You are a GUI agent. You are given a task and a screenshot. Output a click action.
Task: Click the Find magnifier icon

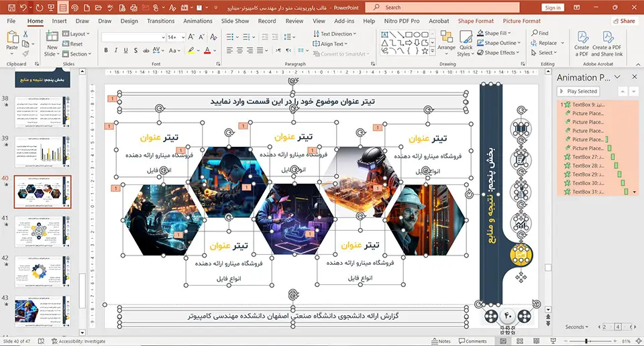535,33
